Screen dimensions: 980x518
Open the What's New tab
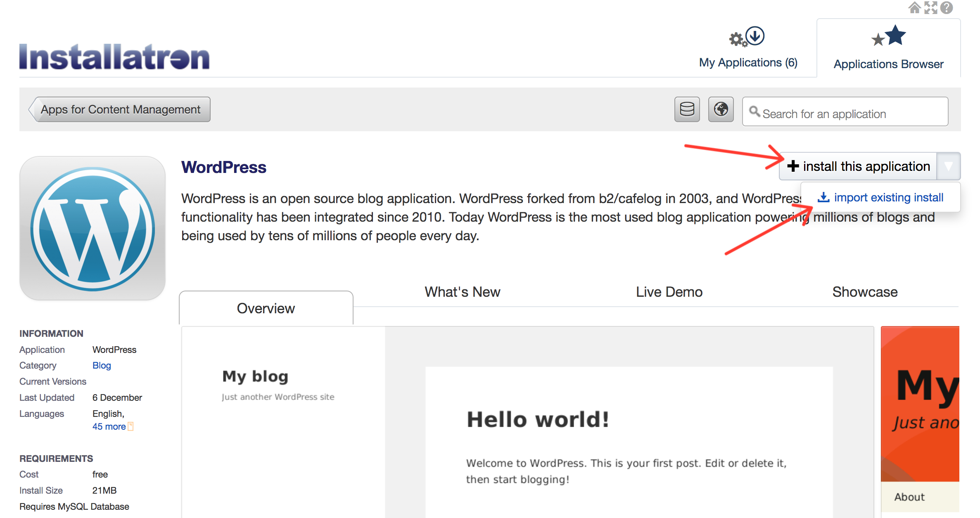tap(462, 292)
